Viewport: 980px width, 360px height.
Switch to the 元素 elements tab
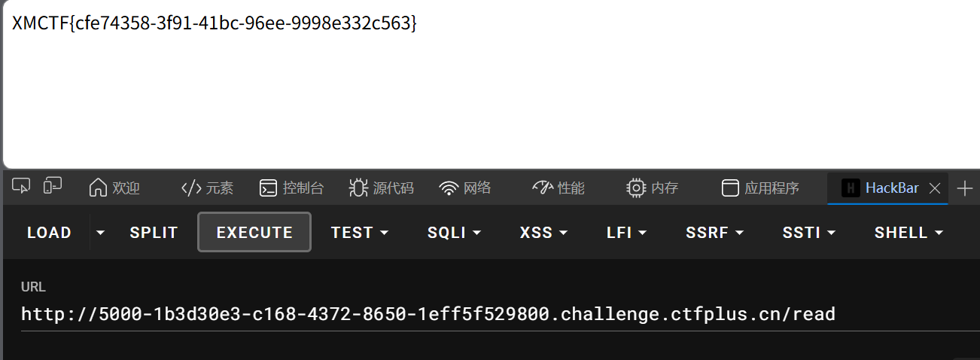pos(208,188)
